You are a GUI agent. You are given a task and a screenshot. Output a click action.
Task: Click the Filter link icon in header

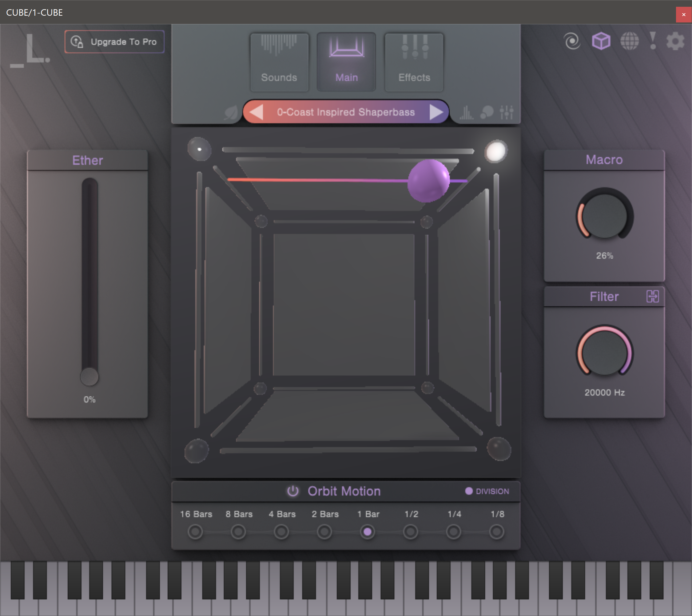652,296
